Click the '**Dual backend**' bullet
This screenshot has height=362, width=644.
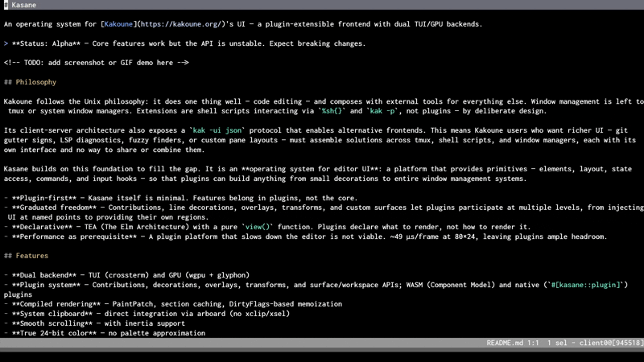[44, 275]
